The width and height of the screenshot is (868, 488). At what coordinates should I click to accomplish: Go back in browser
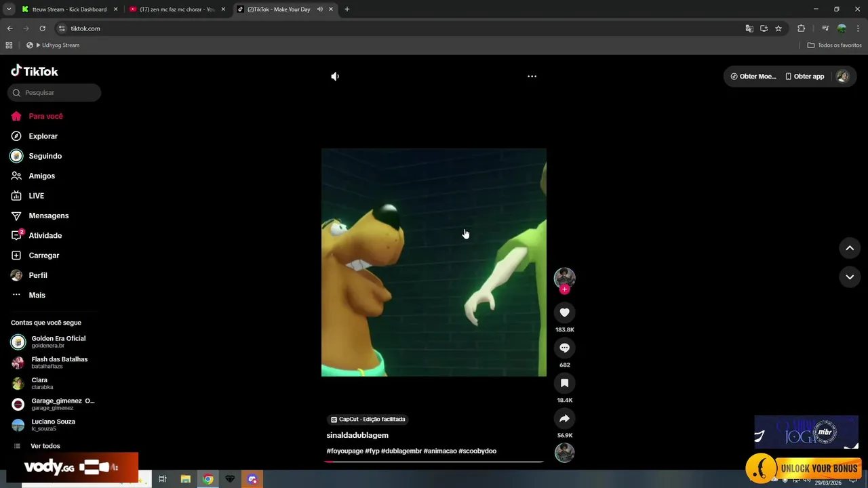point(9,28)
